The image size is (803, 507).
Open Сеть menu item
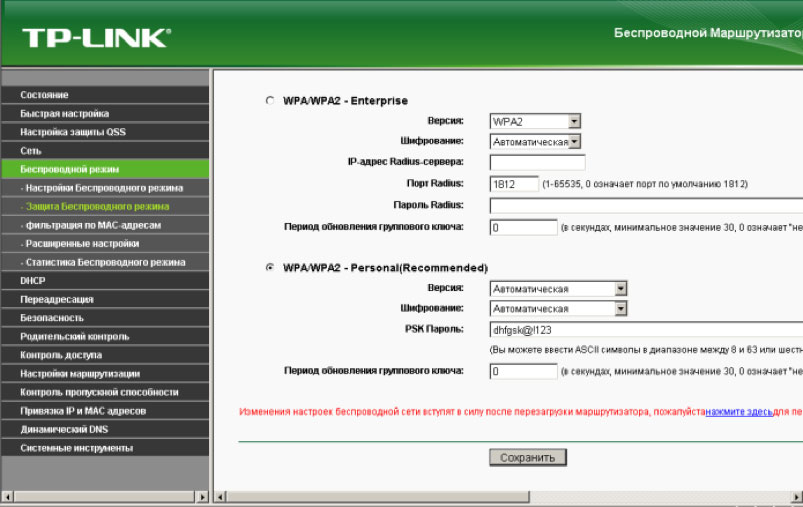pyautogui.click(x=105, y=151)
